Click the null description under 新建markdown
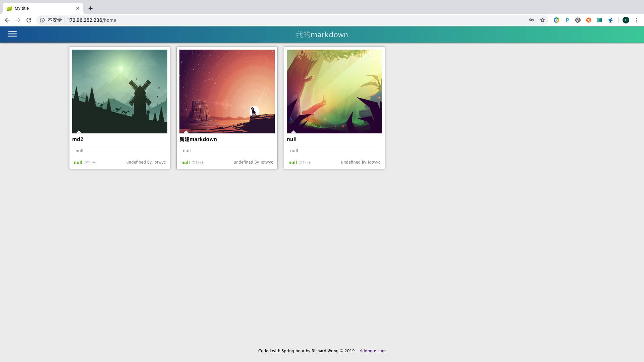Screen dimensions: 644x362 [187, 151]
